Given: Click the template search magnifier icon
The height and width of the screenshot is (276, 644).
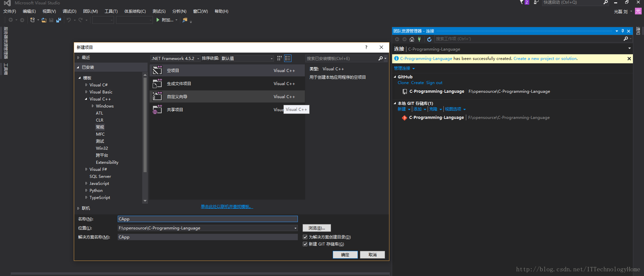Looking at the screenshot, I should [x=380, y=58].
